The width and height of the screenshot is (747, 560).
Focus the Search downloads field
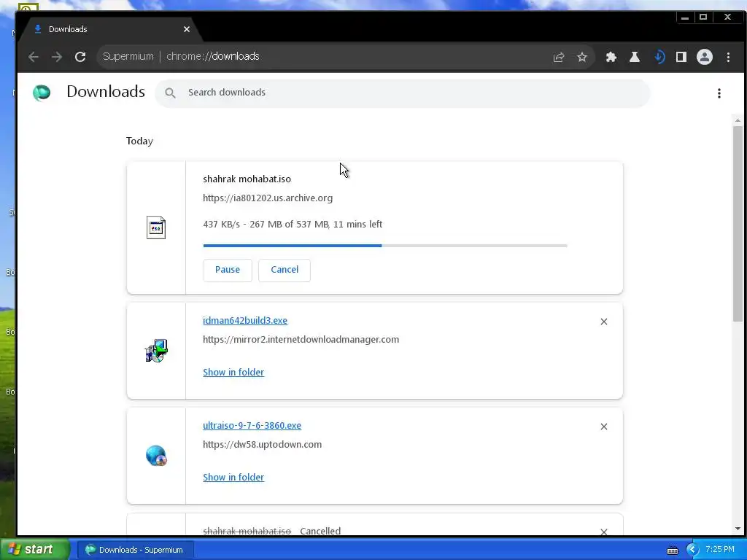coord(402,93)
